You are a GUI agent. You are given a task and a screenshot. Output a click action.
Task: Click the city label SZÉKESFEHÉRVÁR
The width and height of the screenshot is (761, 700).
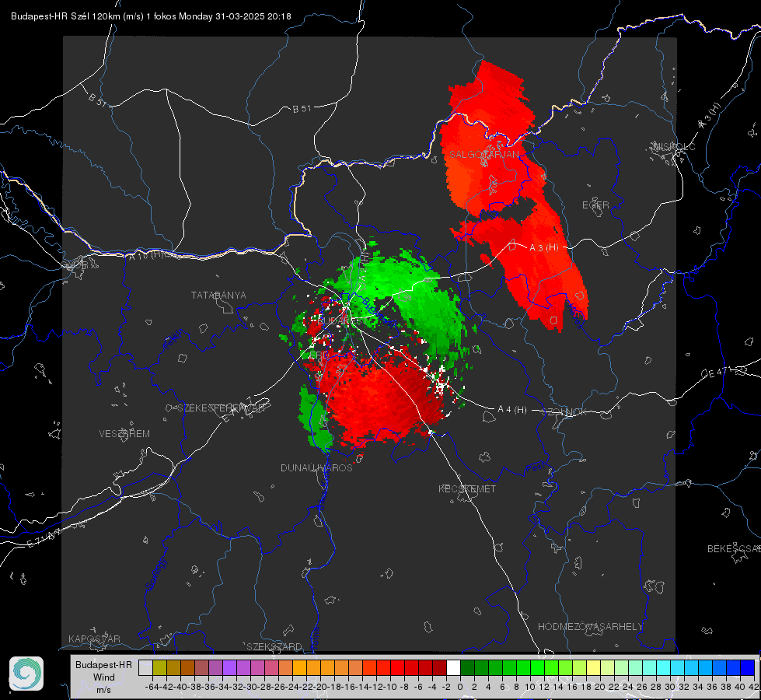[x=222, y=408]
